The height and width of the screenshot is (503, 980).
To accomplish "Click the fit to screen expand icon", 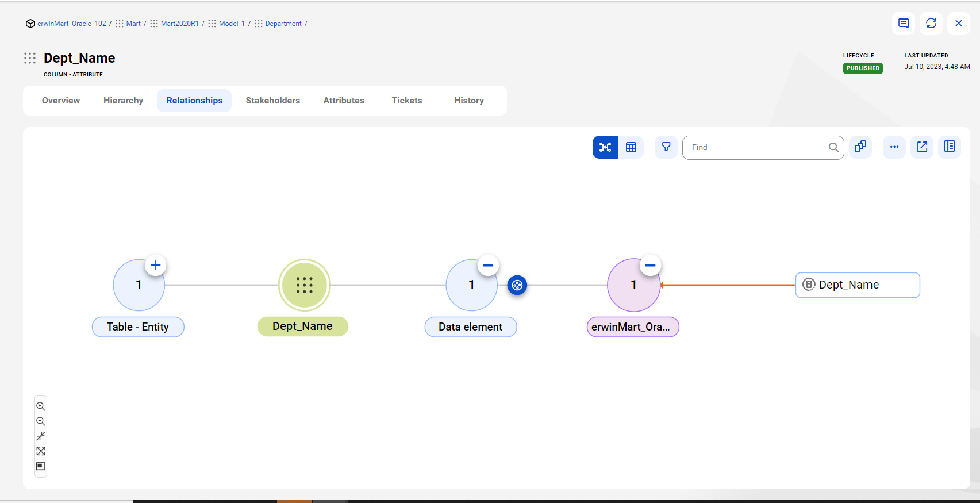I will (x=41, y=451).
